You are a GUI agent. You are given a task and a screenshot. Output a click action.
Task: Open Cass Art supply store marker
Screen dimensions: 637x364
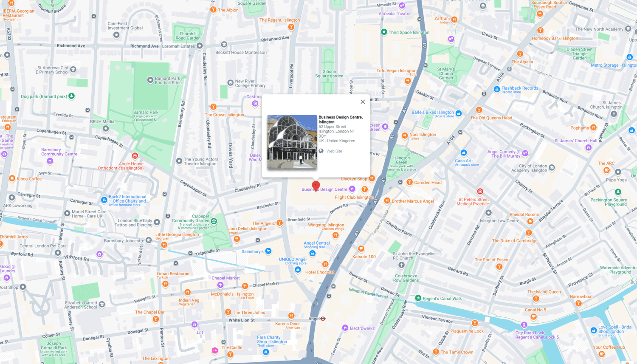[464, 152]
